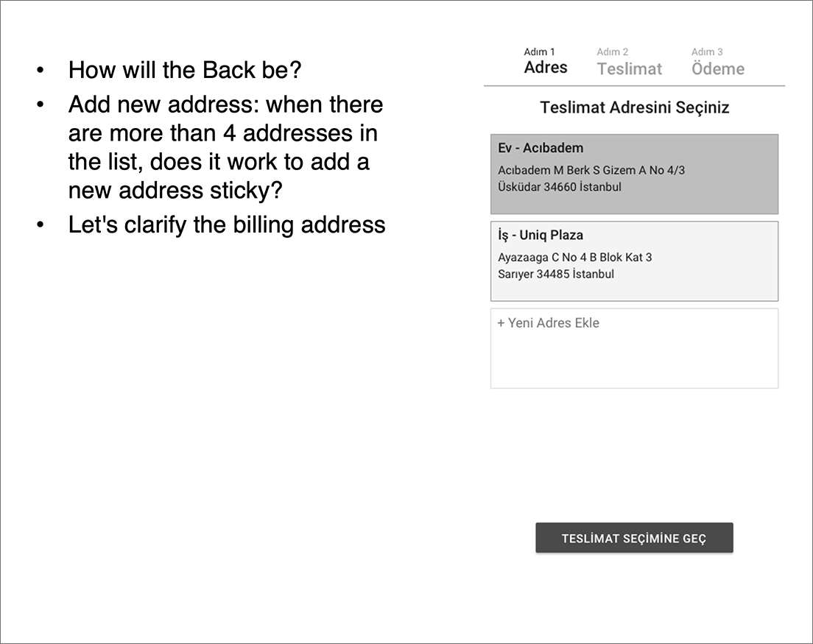Click the "Add new address" bullet's first line
Image resolution: width=813 pixels, height=644 pixels.
click(x=225, y=105)
